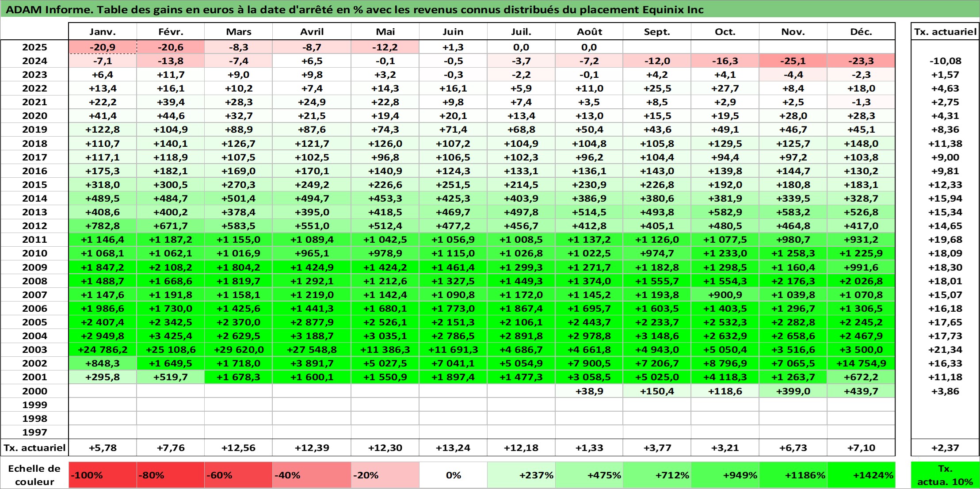Screen dimensions: 980x489
Task: Click the +318,0 cell in the 2015 row
Action: click(103, 185)
